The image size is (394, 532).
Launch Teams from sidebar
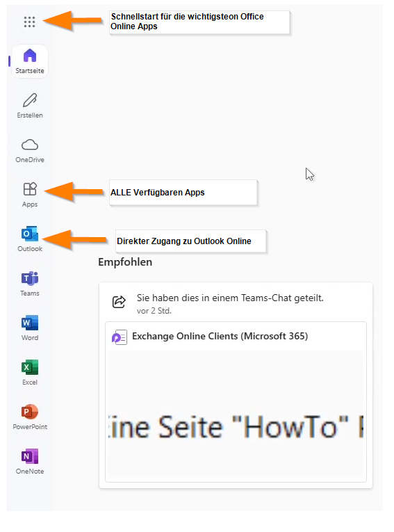tap(30, 284)
